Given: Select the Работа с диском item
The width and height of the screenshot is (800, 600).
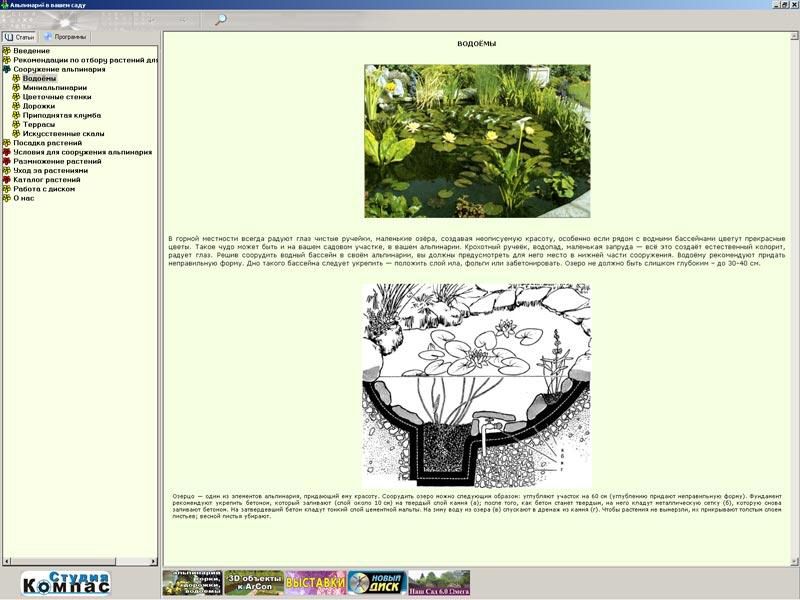Looking at the screenshot, I should [44, 189].
